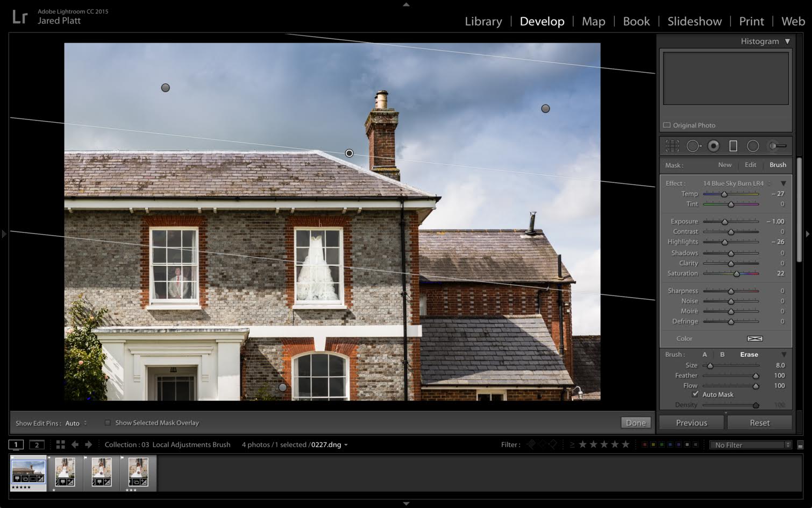Click the Exposure slider handle
Screen dimensions: 812x508
[724, 222]
